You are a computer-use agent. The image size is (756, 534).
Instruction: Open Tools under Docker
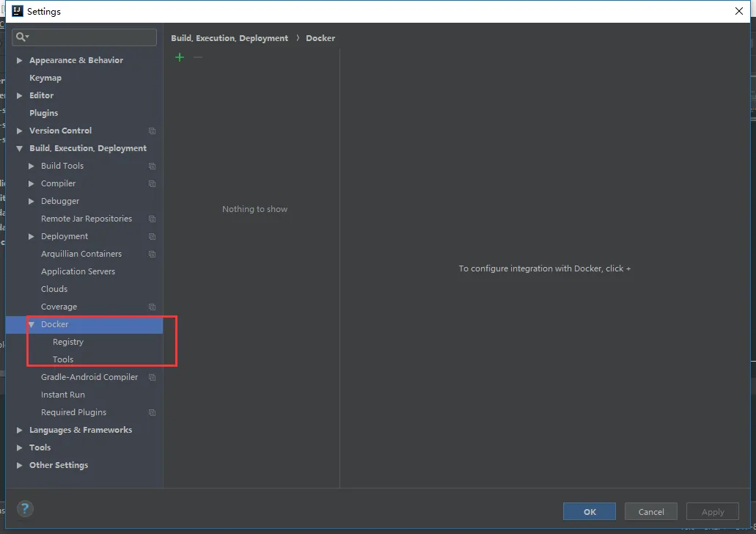[62, 359]
